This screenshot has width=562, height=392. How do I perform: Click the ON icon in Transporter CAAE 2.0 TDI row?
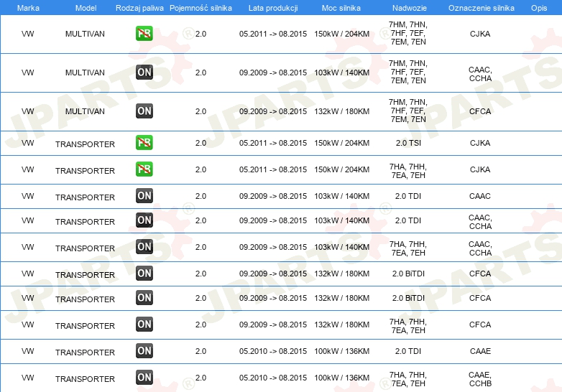pos(144,351)
